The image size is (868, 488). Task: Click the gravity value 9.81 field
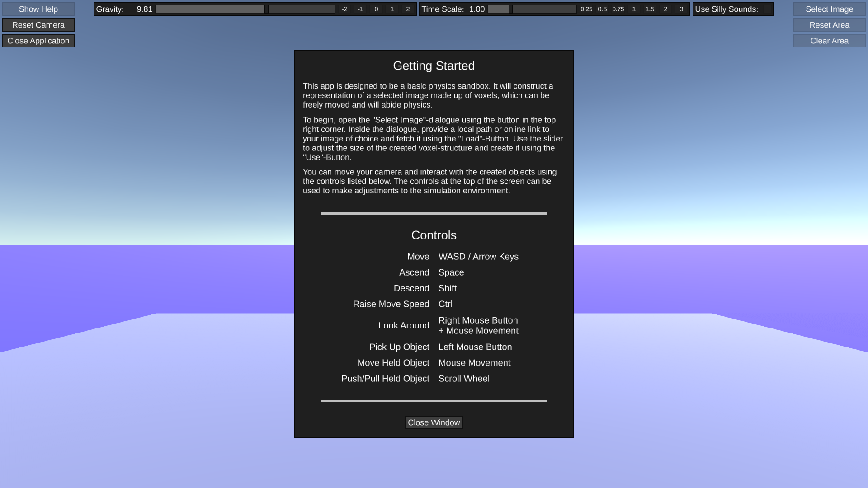144,9
